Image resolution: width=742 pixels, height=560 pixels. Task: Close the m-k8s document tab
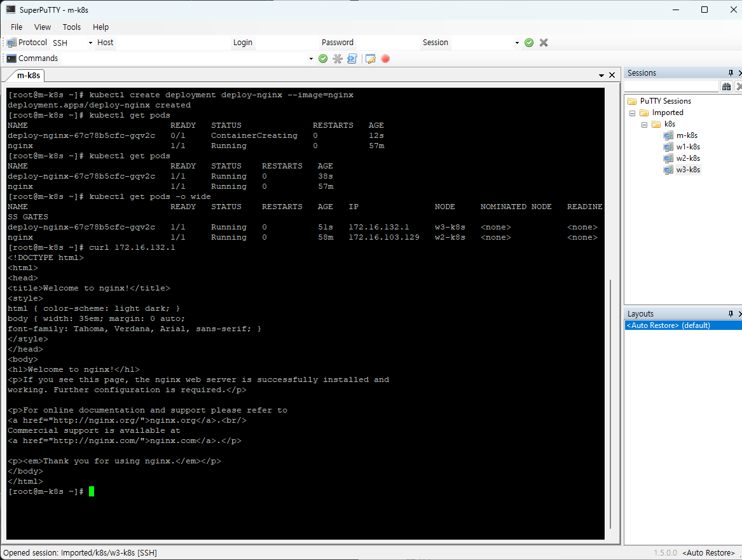point(612,75)
